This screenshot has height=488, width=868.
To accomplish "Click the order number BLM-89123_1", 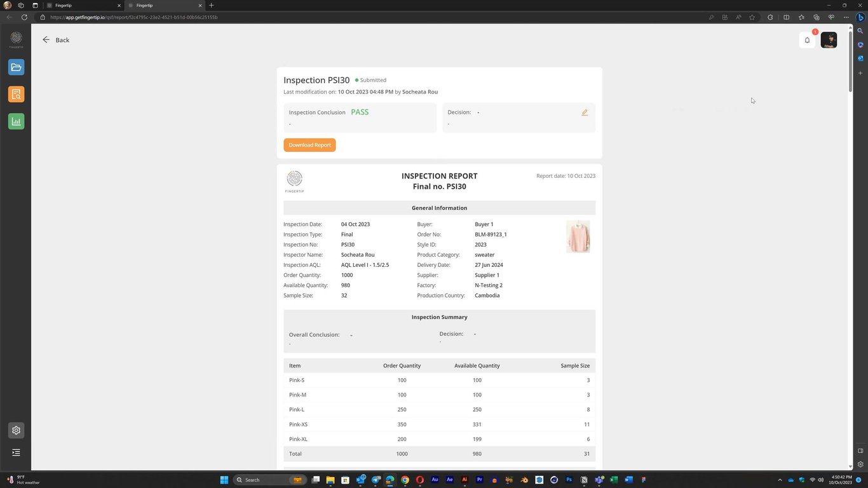I will [491, 234].
